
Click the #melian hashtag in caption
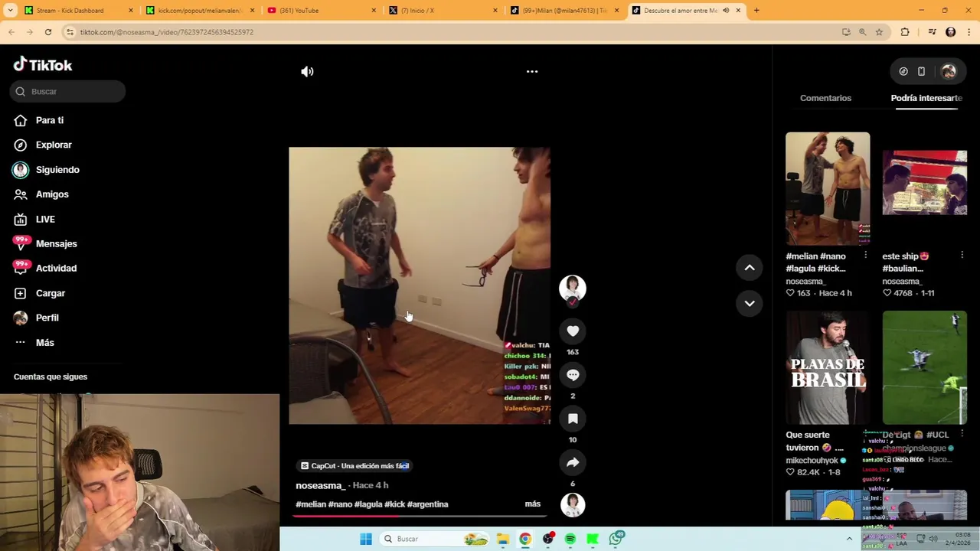point(311,504)
